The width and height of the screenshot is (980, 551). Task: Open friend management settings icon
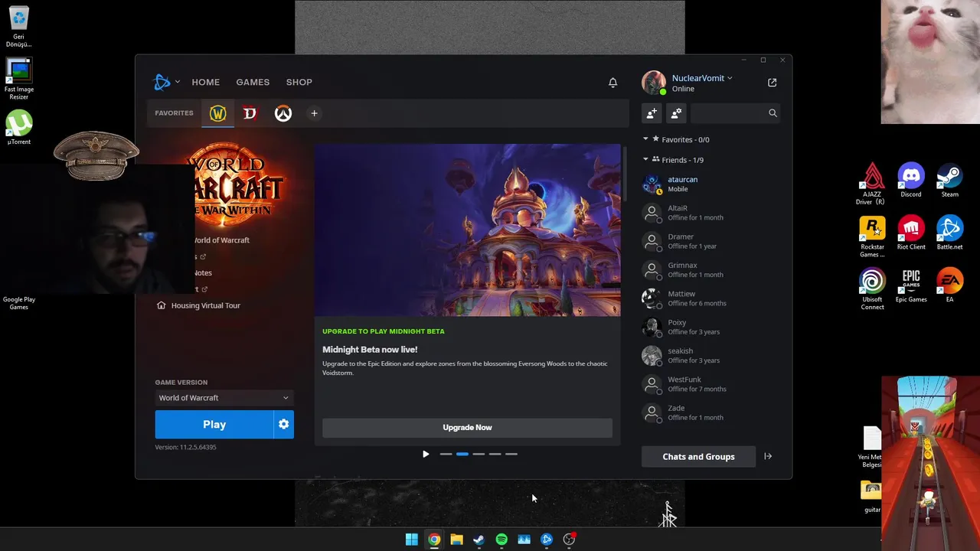point(676,113)
